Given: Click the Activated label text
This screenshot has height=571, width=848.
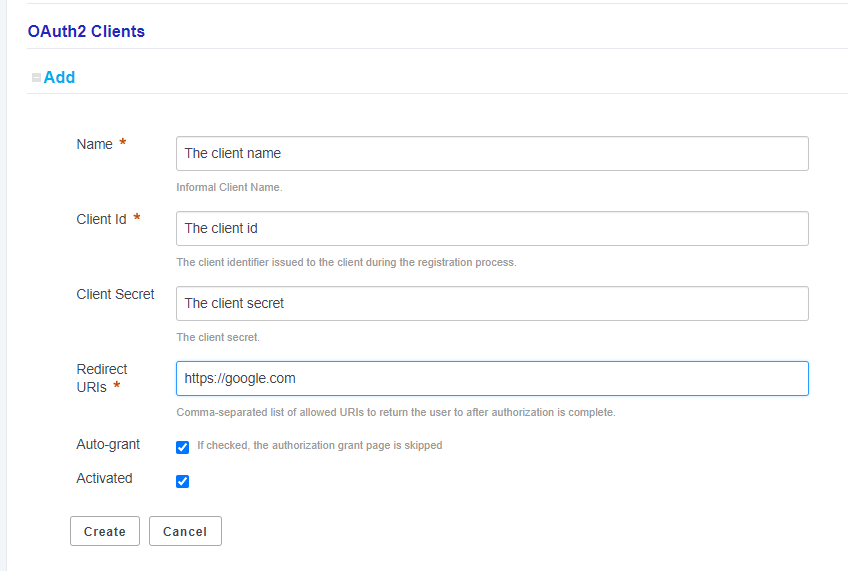Looking at the screenshot, I should click(x=104, y=478).
